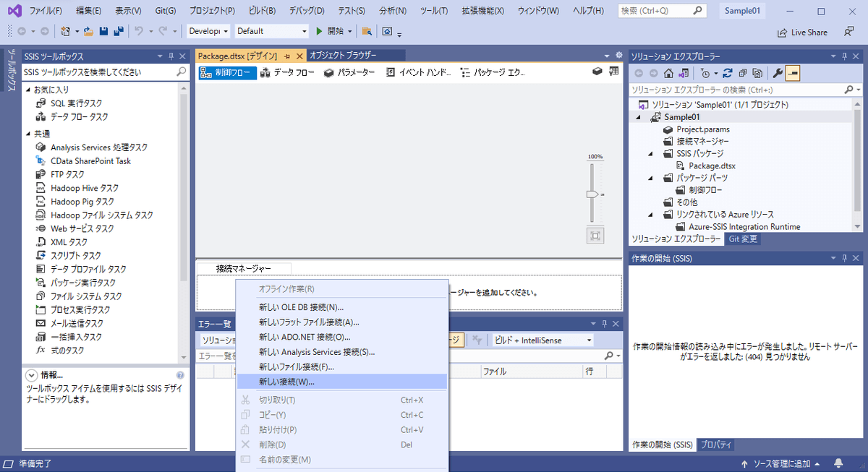Collapse the SSIS パッケージ folder

[650, 154]
